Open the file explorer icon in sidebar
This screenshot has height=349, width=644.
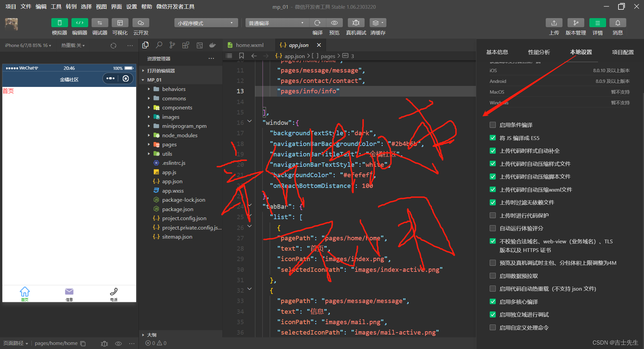tap(146, 45)
